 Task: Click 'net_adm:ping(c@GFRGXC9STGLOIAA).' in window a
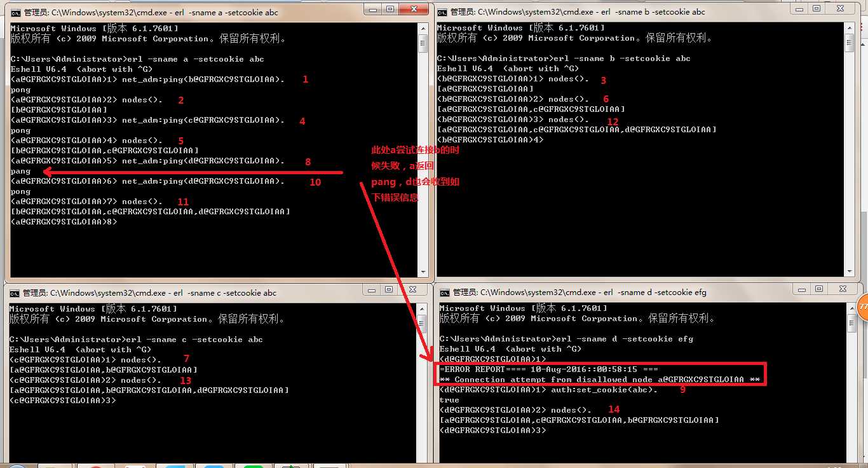[x=203, y=120]
